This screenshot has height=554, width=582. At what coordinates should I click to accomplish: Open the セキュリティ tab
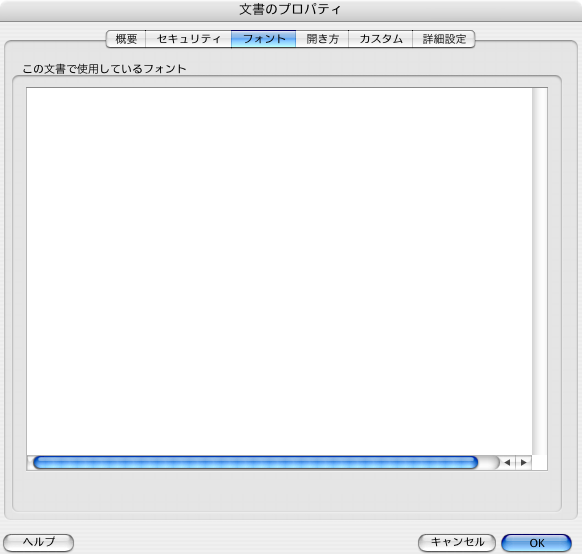pyautogui.click(x=189, y=39)
